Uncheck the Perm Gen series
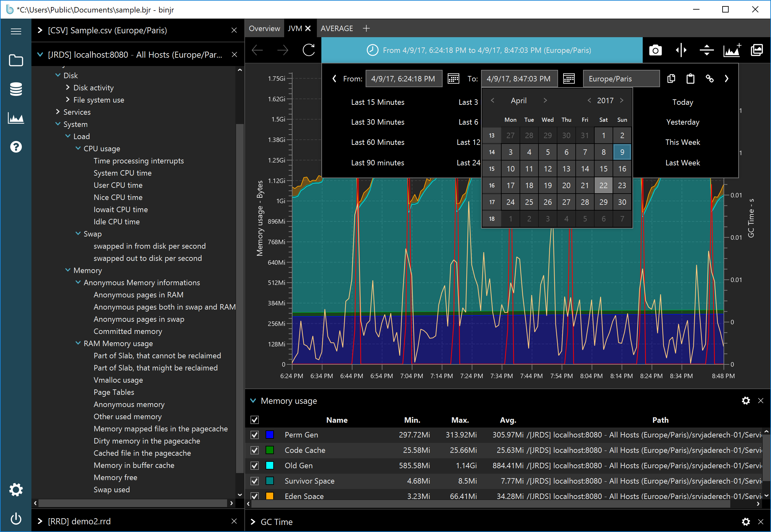 coord(255,435)
